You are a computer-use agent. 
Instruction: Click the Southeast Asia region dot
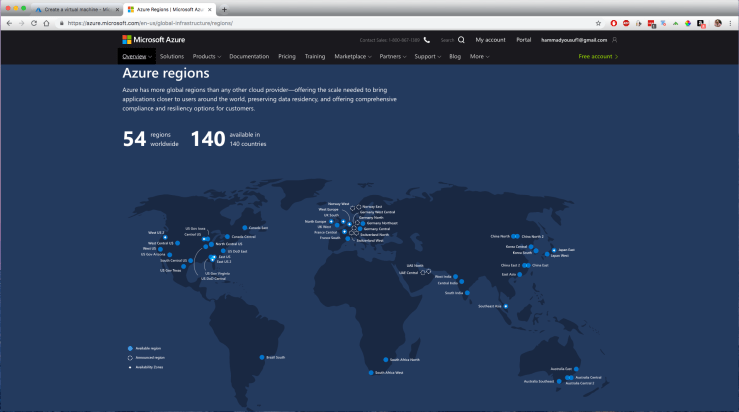click(506, 306)
